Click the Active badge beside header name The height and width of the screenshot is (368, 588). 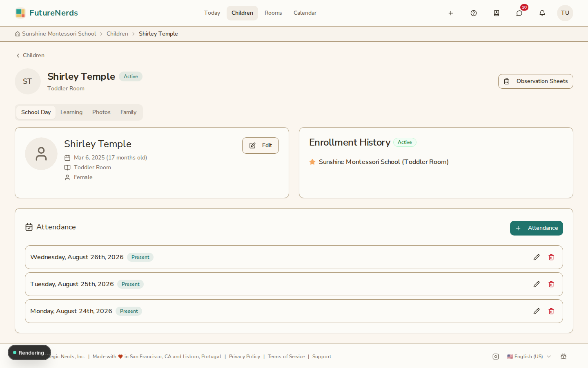(131, 76)
